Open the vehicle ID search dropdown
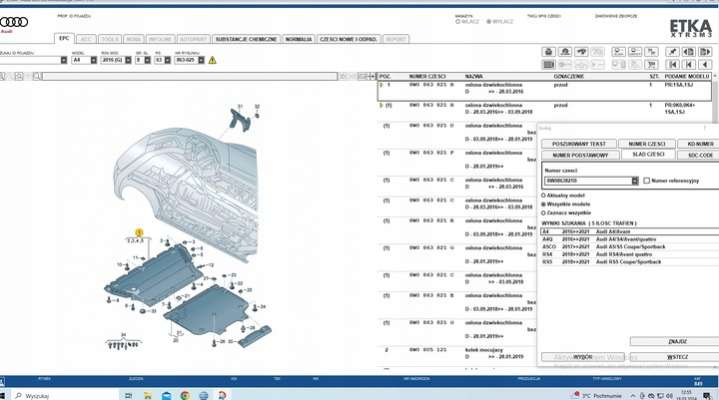 click(64, 60)
